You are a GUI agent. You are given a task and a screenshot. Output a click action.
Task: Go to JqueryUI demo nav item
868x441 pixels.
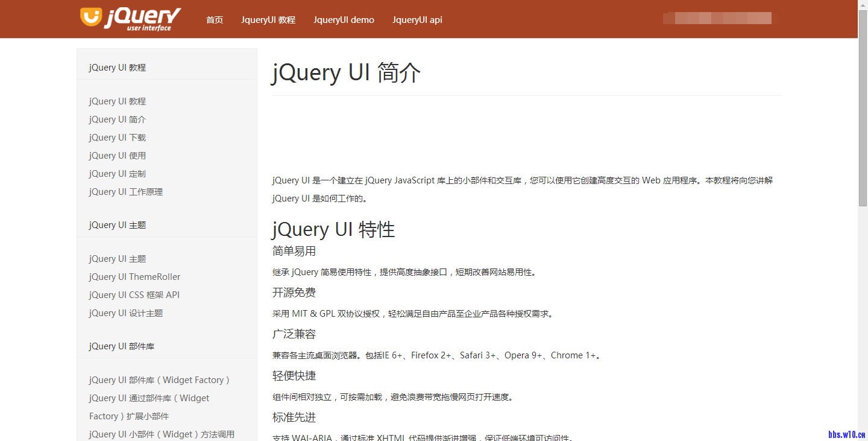tap(344, 20)
